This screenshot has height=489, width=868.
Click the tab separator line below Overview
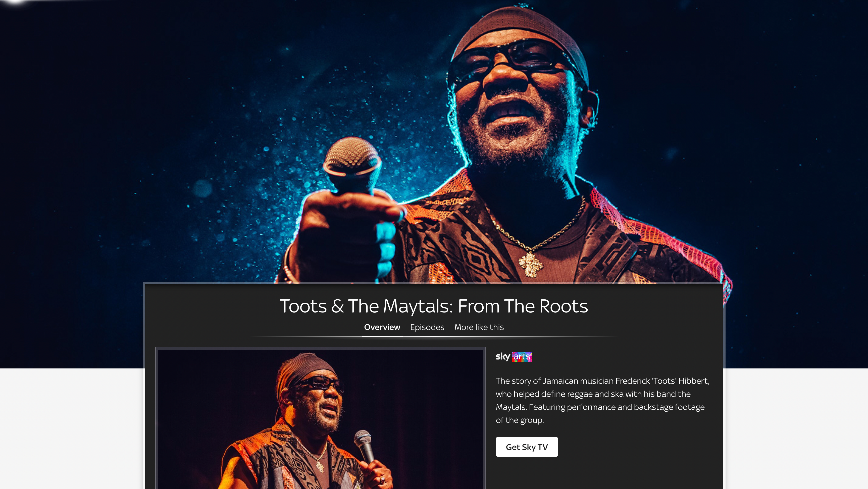(x=434, y=337)
